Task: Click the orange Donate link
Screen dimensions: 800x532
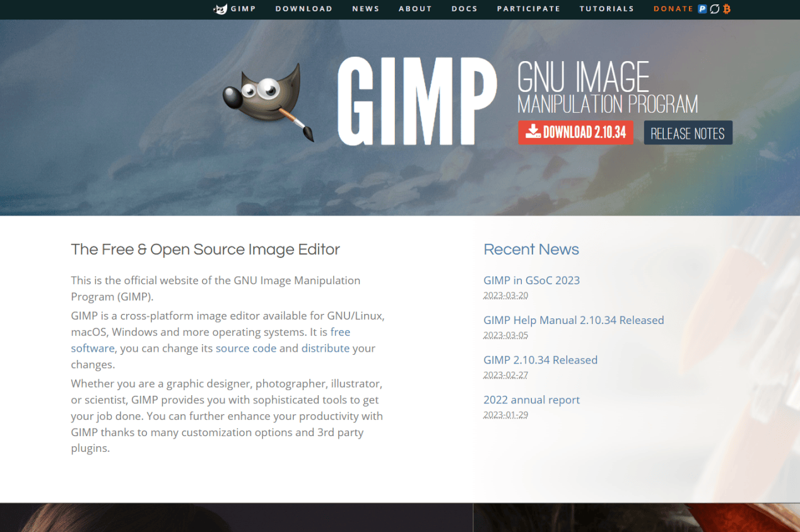Action: 673,9
